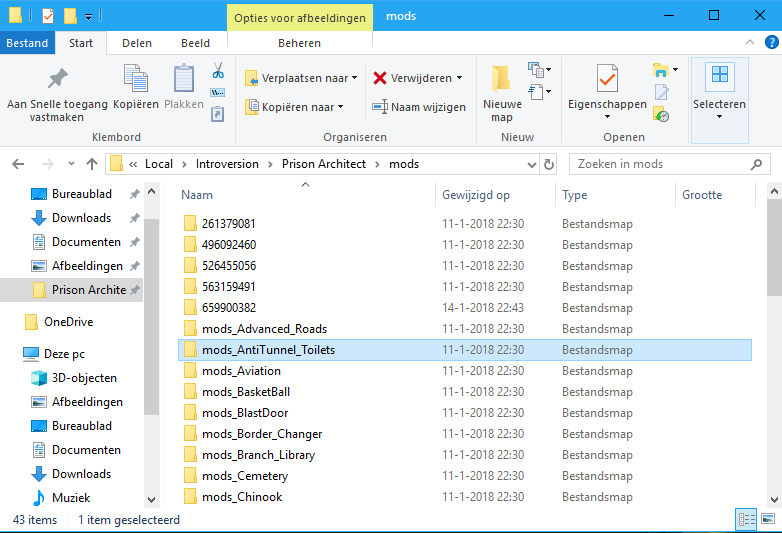Screen dimensions: 782x533
Task: Click Prison Architect in the breadcrumb path
Action: click(324, 164)
